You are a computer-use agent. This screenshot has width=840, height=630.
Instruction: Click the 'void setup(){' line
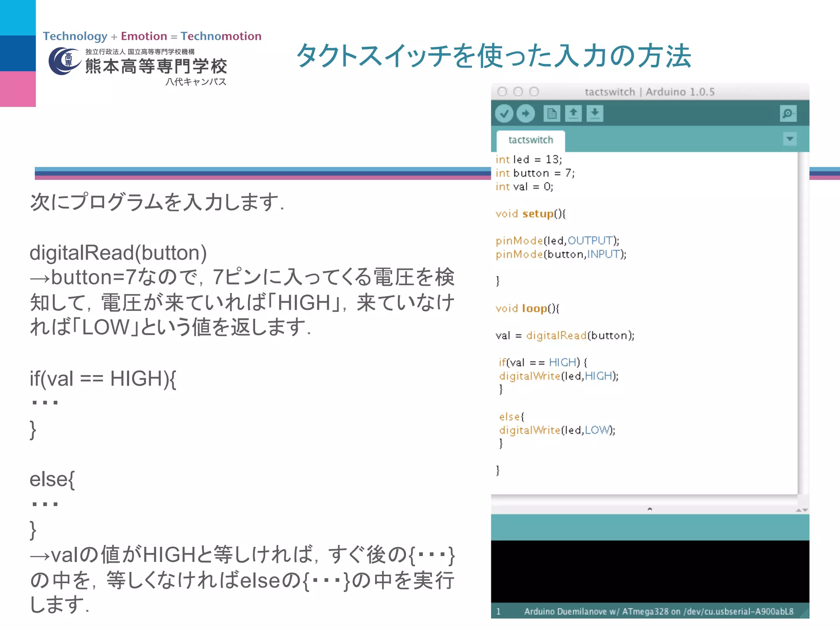click(530, 214)
